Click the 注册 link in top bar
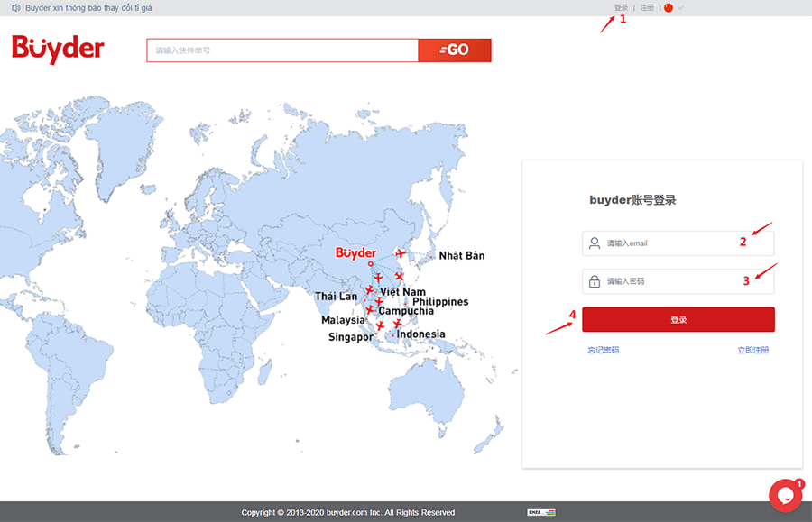812x522 pixels. [647, 8]
